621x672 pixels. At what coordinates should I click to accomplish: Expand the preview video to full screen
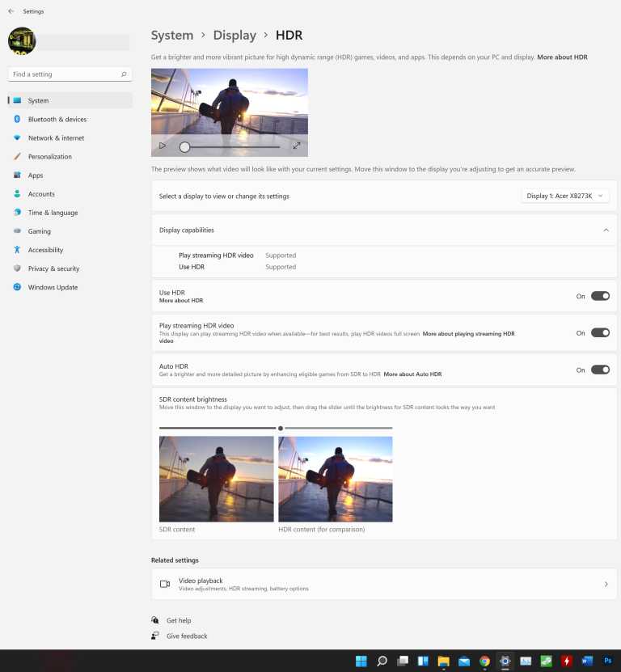(297, 146)
